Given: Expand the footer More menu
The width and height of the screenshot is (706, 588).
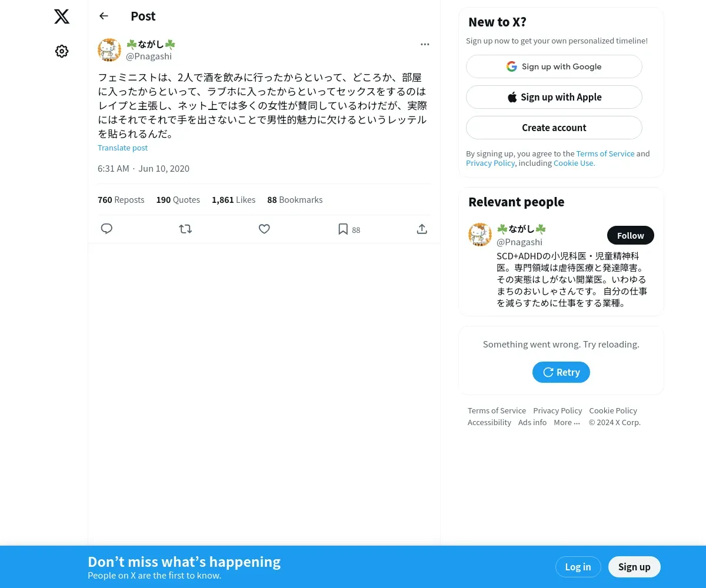Looking at the screenshot, I should [x=567, y=422].
